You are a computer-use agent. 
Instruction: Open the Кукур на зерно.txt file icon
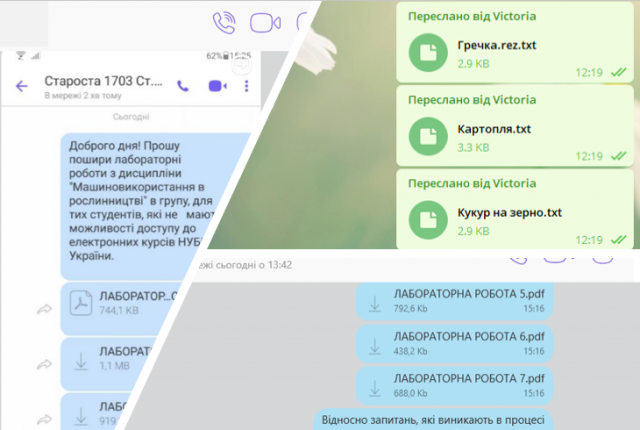(428, 220)
